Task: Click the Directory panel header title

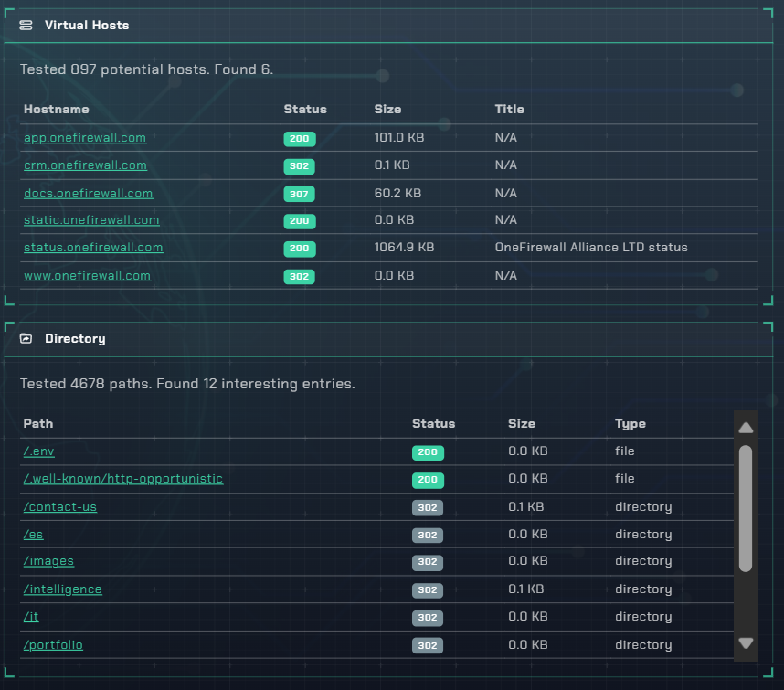Action: (x=75, y=339)
